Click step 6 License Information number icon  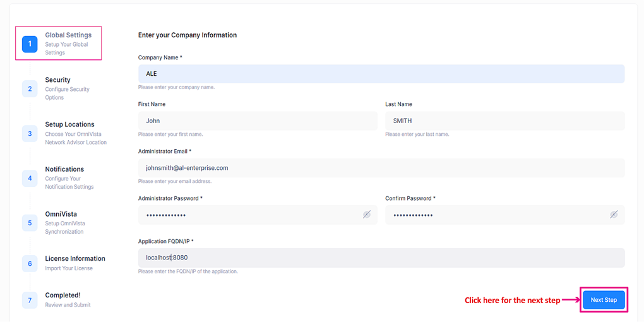30,263
